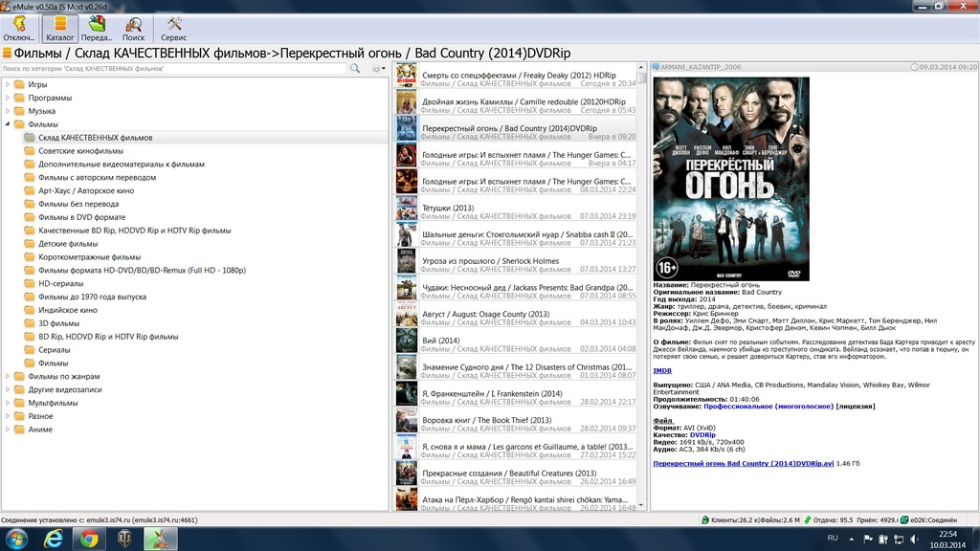Click the Отключ... toolbar button
Screen dimensions: 980x551
(x=19, y=30)
